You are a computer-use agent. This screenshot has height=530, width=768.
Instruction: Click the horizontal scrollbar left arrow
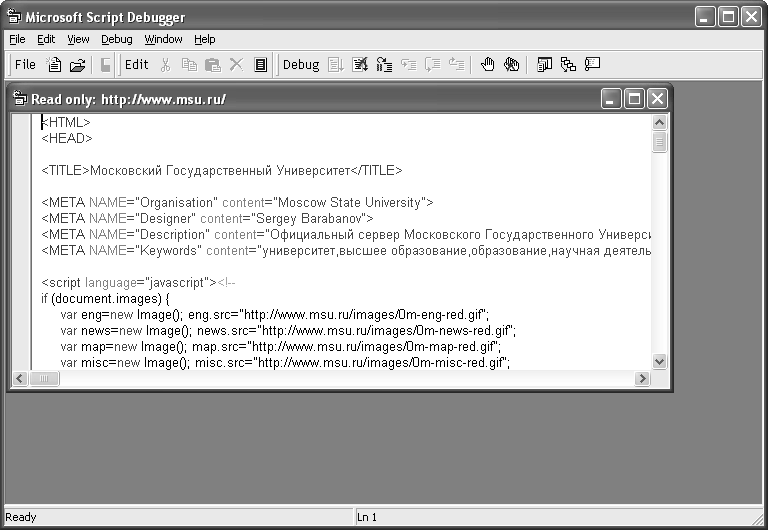[x=20, y=378]
